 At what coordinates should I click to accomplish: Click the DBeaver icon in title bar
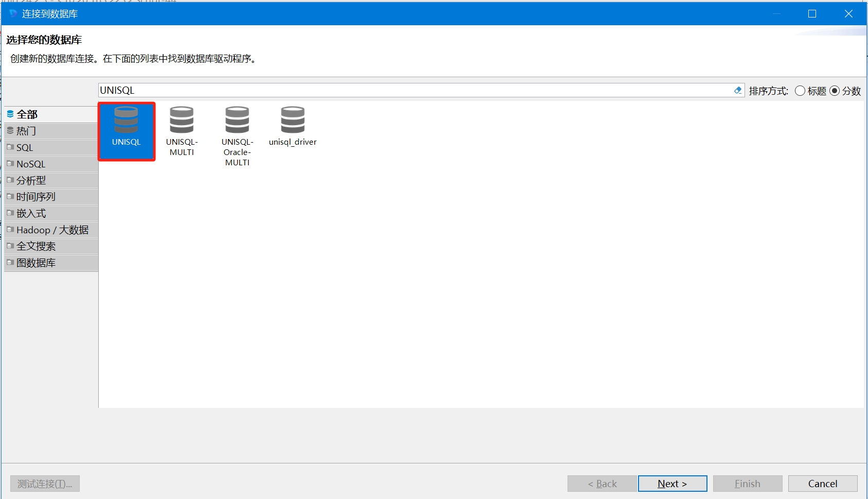coord(13,13)
